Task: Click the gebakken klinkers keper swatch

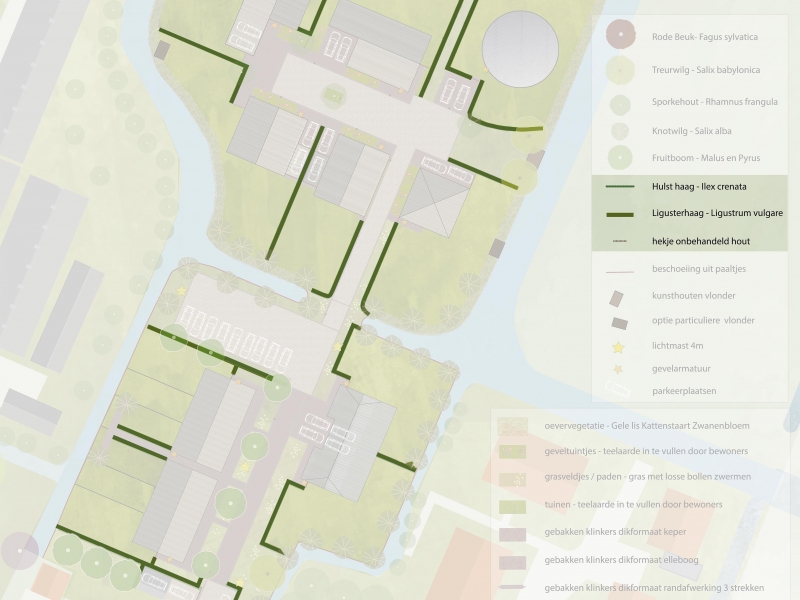Action: (x=514, y=533)
